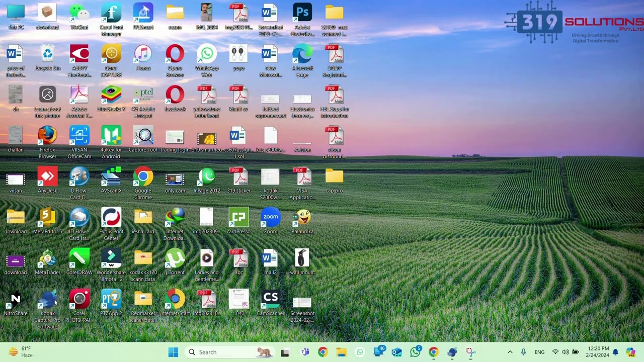Open This PC desktop icon

click(16, 17)
